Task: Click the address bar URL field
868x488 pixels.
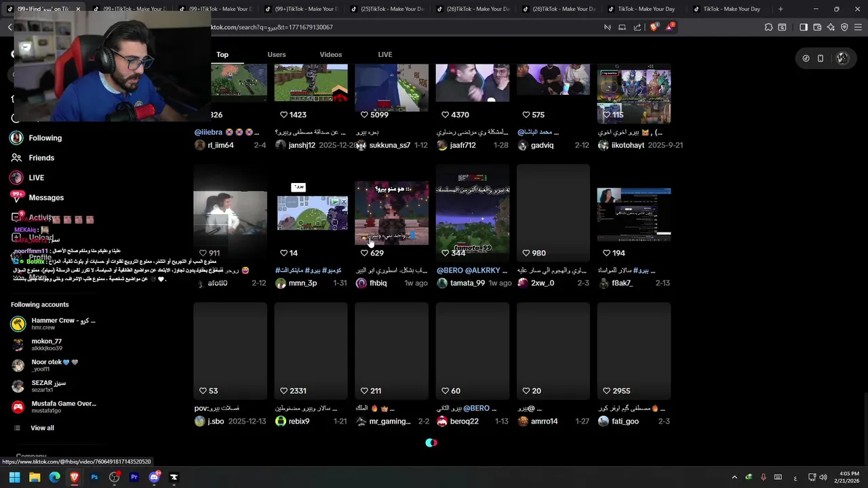Action: pos(400,27)
